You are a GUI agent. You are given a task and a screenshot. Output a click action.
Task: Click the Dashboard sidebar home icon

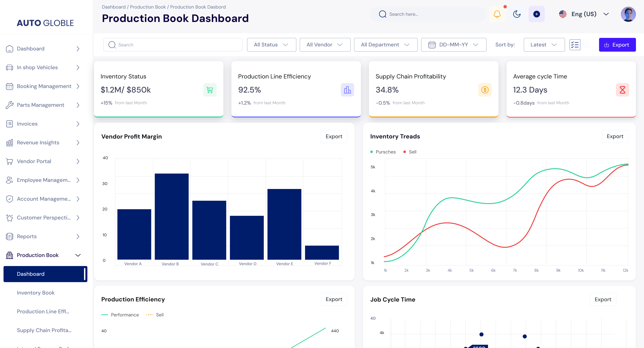[10, 49]
